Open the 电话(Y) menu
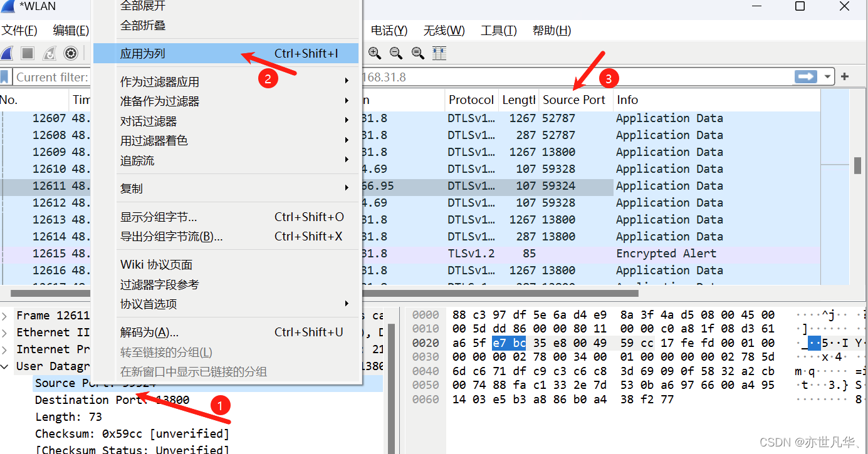868x454 pixels. tap(389, 31)
